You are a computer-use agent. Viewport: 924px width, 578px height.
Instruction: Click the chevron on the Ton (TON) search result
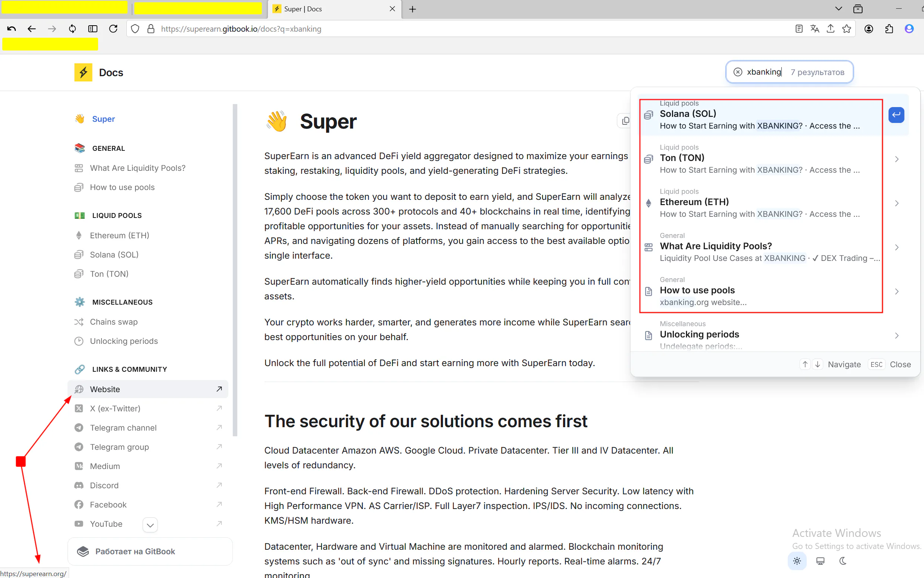pyautogui.click(x=897, y=159)
